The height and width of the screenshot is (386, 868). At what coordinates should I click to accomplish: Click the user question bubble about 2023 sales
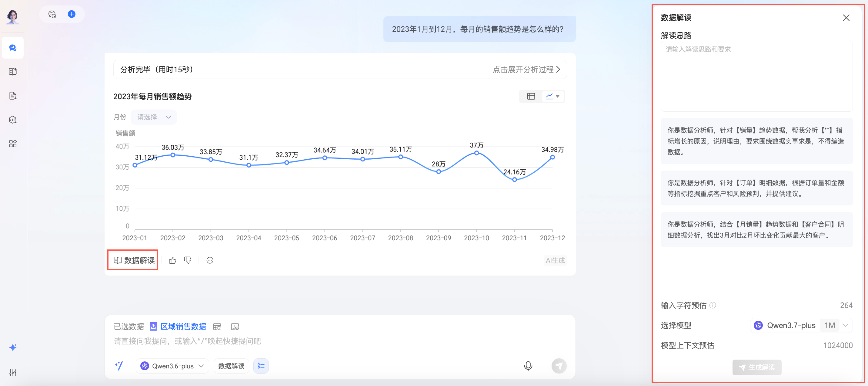(479, 29)
